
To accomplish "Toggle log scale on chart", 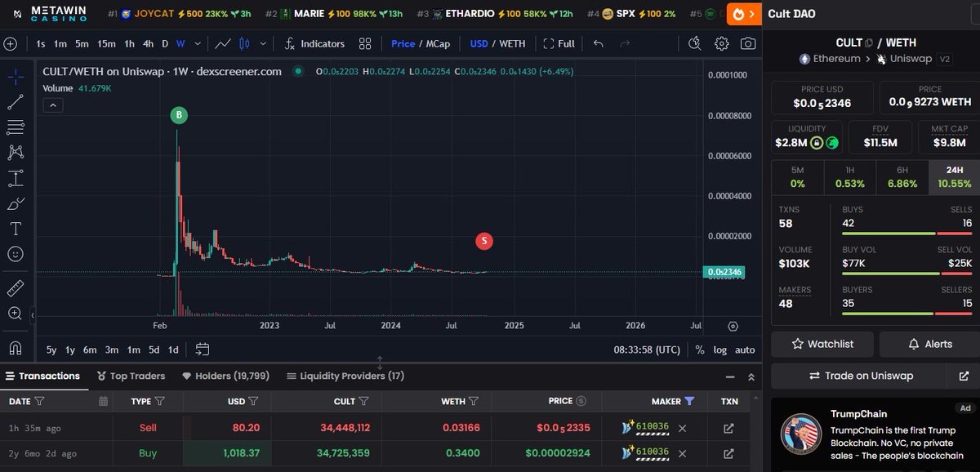I will [x=719, y=350].
